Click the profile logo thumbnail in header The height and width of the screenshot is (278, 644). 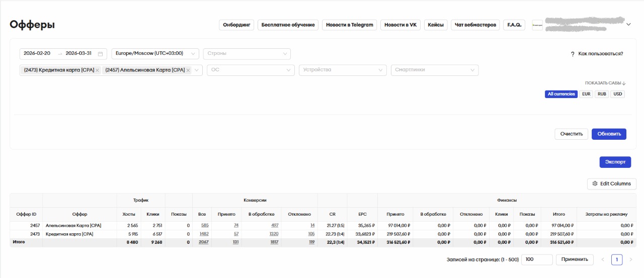point(537,25)
